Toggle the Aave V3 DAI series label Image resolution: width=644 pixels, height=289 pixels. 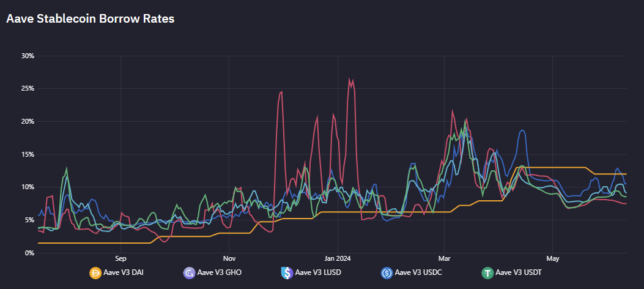[x=124, y=272]
